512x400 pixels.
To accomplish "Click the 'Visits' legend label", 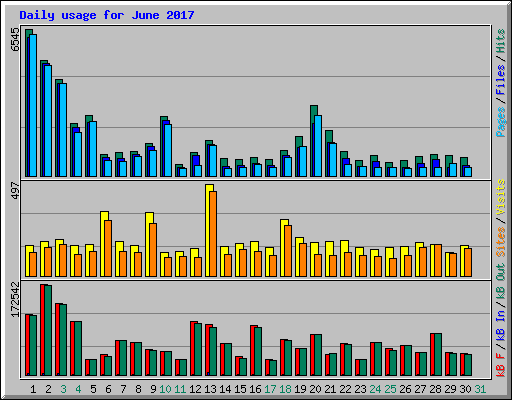I will (501, 197).
